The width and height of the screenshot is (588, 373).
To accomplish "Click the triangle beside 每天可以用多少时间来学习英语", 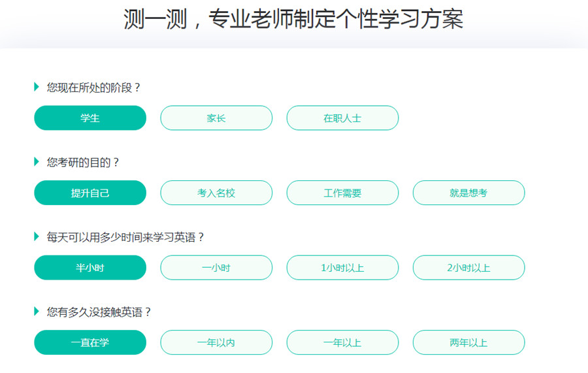I will [37, 236].
